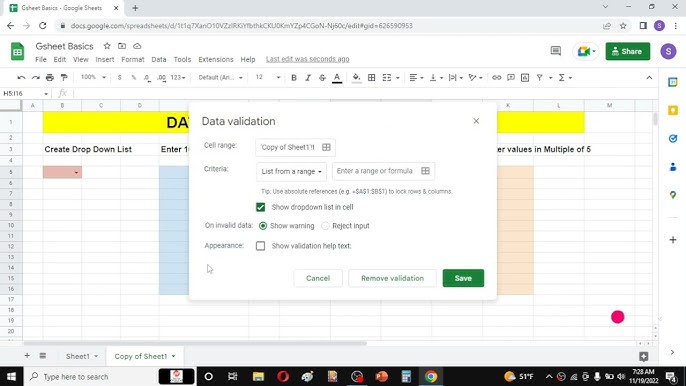This screenshot has height=386, width=686.
Task: Open Google Maps side panel
Action: 673,195
